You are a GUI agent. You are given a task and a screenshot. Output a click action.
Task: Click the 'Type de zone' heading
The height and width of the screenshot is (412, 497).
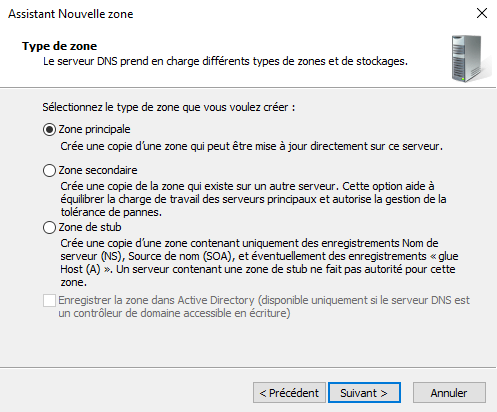[x=60, y=46]
